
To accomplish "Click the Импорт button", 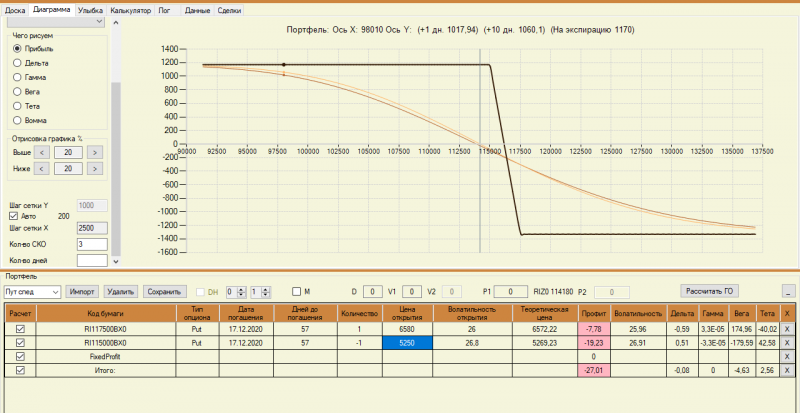I will (x=83, y=292).
